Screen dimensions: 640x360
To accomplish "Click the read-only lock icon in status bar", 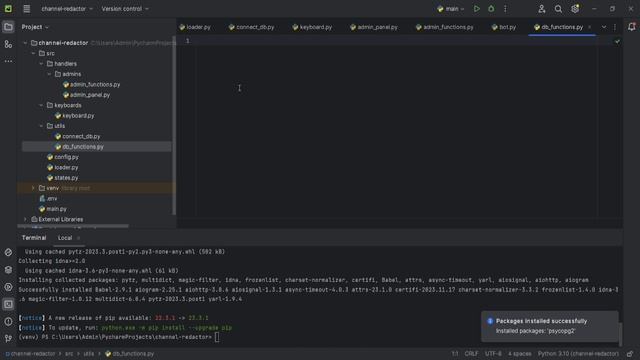I will tap(630, 354).
